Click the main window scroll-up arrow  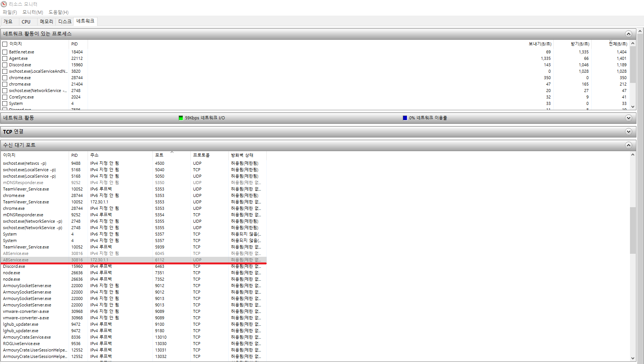[640, 31]
